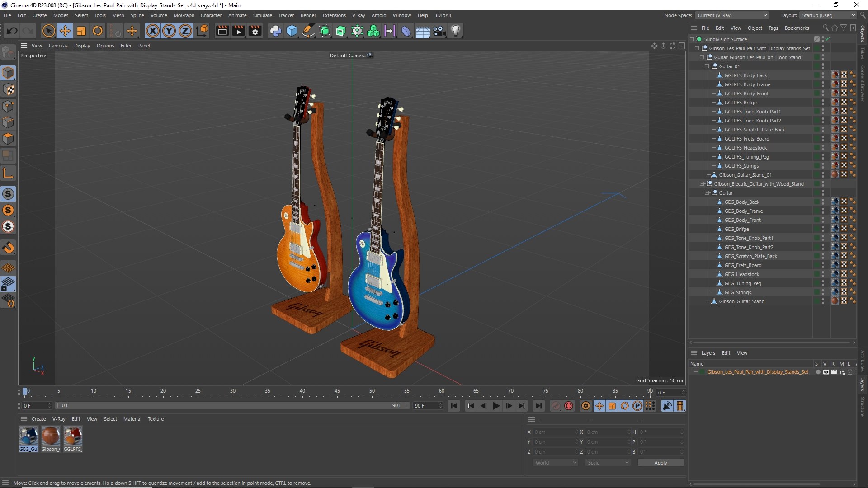
Task: Click the Render View clapperboard icon
Action: pos(222,31)
